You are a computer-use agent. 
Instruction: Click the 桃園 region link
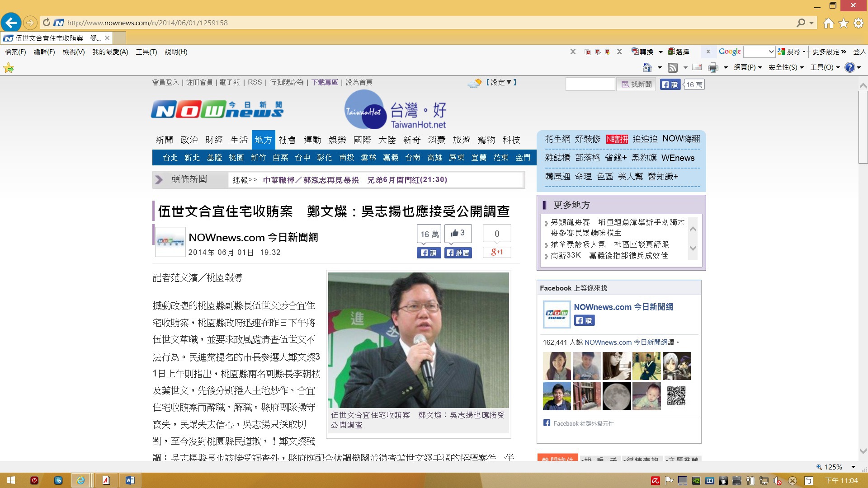pyautogui.click(x=236, y=158)
